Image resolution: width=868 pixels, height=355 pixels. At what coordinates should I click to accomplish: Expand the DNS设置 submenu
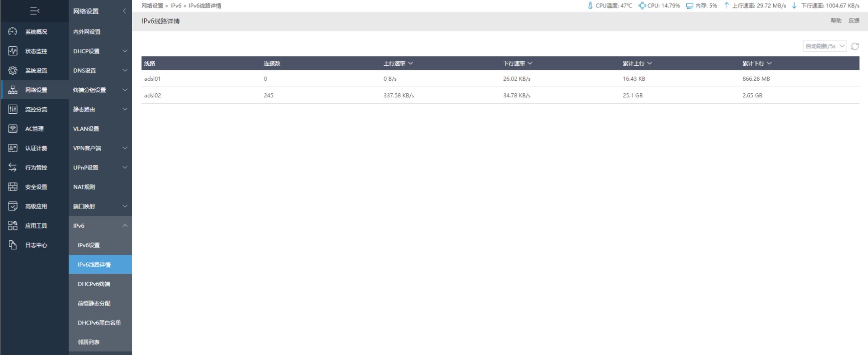[125, 70]
